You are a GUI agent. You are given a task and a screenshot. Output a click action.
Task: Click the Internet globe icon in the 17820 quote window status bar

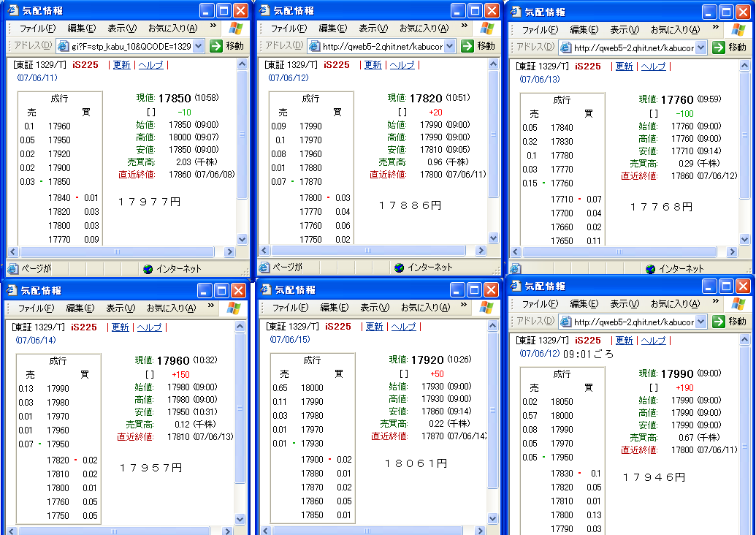(399, 267)
